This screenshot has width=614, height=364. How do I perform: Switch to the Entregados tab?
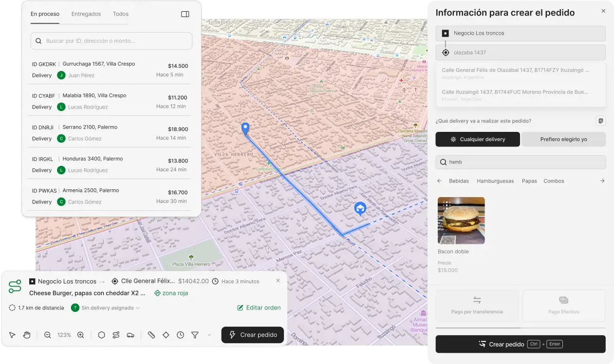pyautogui.click(x=86, y=14)
